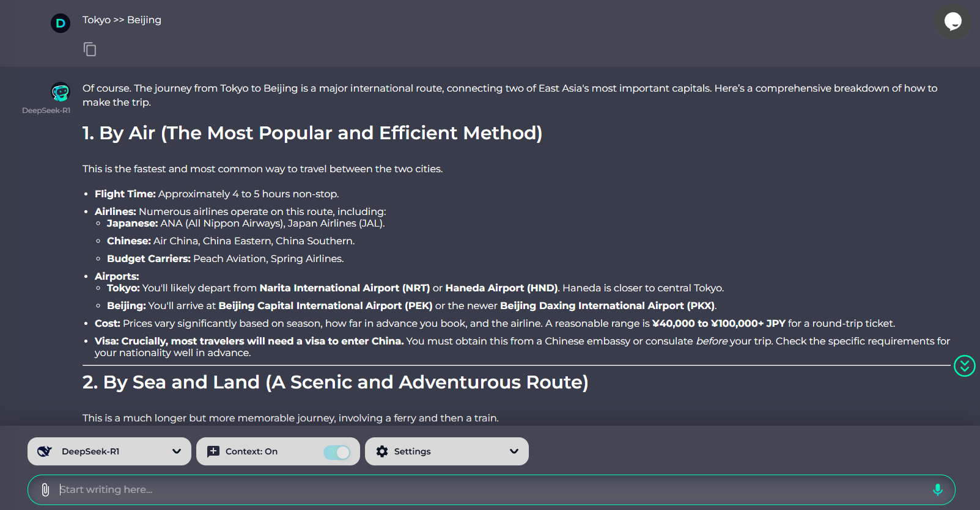This screenshot has height=510, width=980.
Task: Click 'Haneda Airport (HND)' text
Action: pos(501,288)
